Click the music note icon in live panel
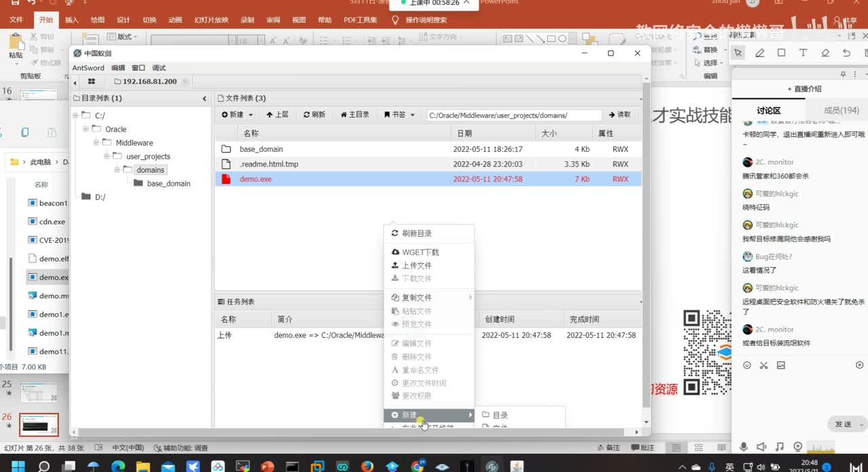The width and height of the screenshot is (868, 472). [780, 446]
